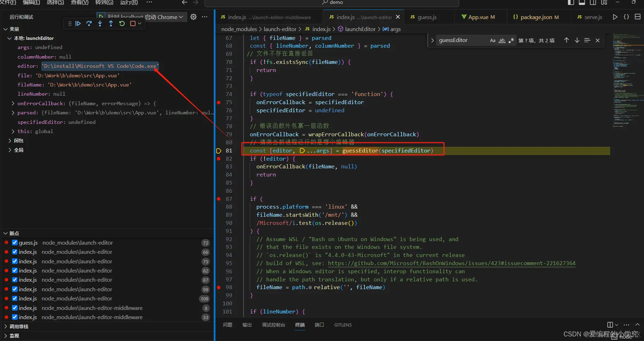
Task: Uncheck the middleware index.js line 8 breakpoint
Action: [x=15, y=308]
